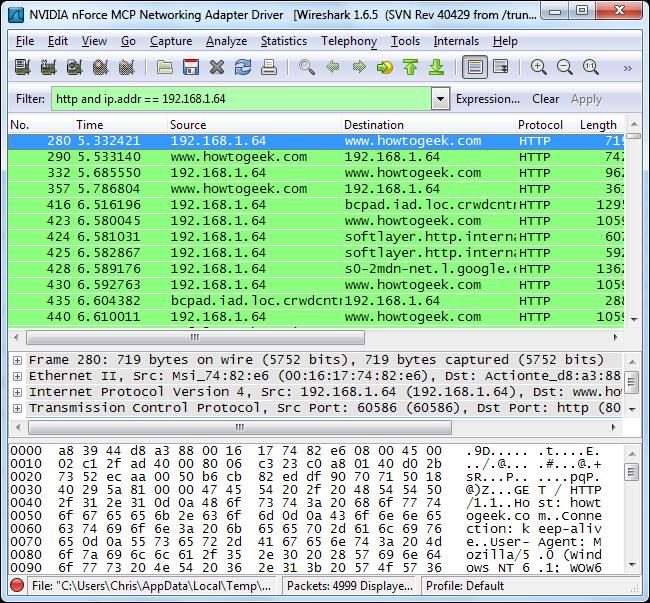Select packet 290 row
The image size is (650, 603).
(316, 157)
